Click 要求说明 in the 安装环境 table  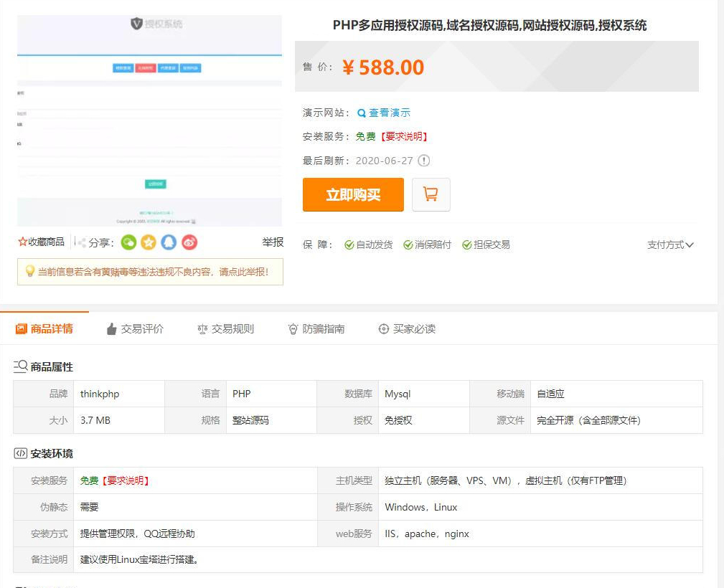point(125,481)
